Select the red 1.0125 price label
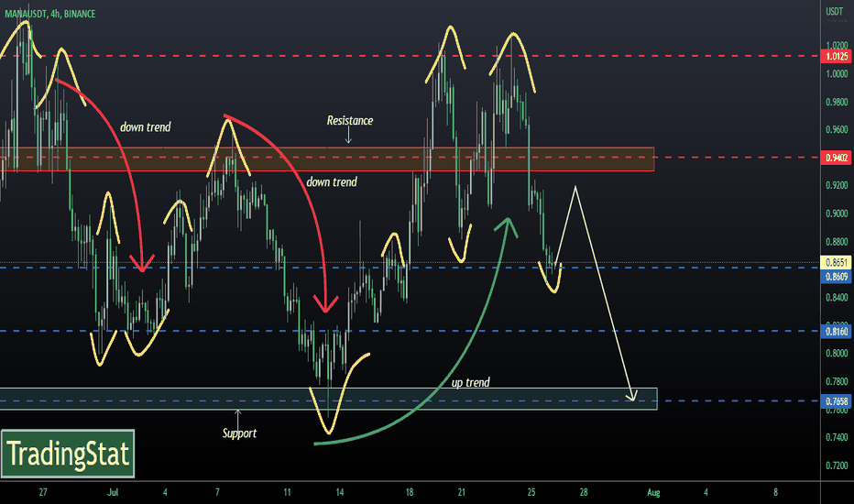 pos(837,56)
